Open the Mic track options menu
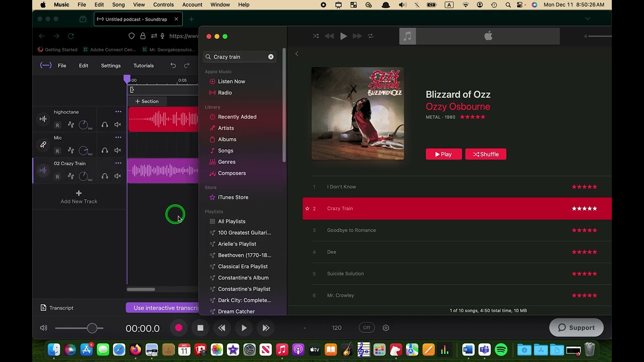Viewport: 644px width, 362px height. 118,137
